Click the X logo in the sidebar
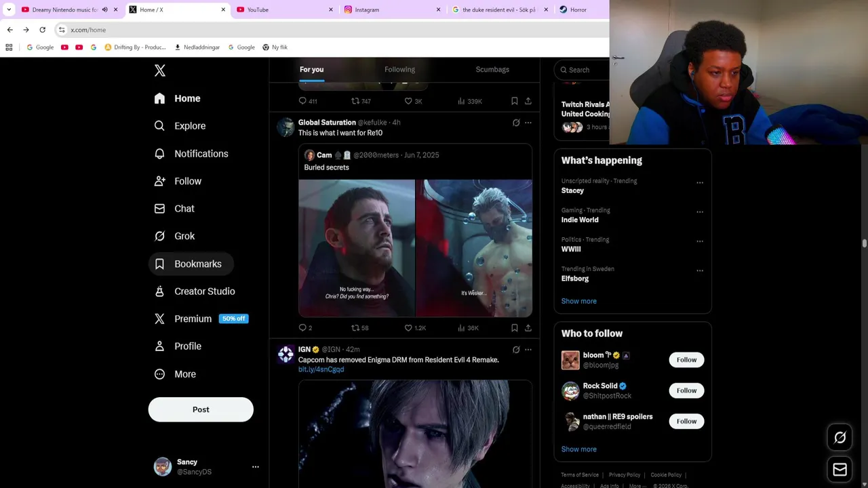 pyautogui.click(x=159, y=70)
